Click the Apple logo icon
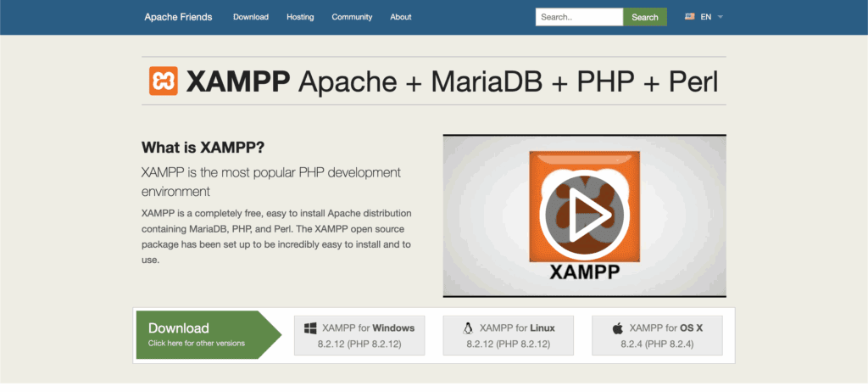Image resolution: width=868 pixels, height=392 pixels. pos(618,328)
